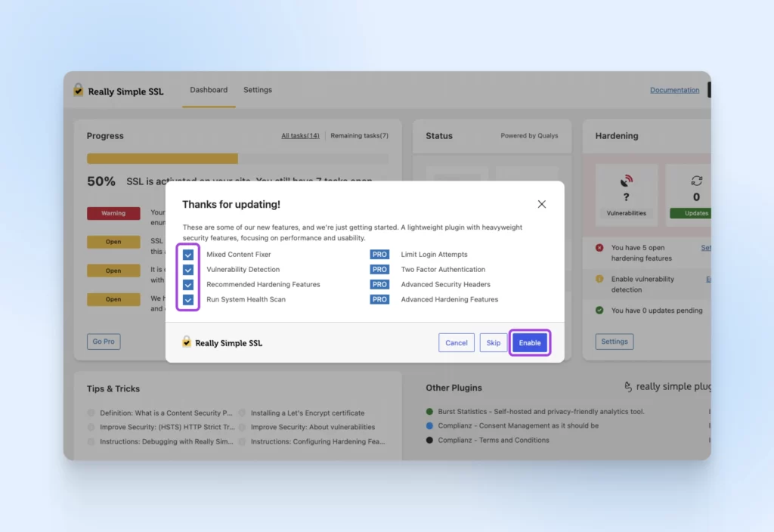Uncheck the Vulnerability Detection checkbox
The height and width of the screenshot is (532, 774).
coord(188,270)
